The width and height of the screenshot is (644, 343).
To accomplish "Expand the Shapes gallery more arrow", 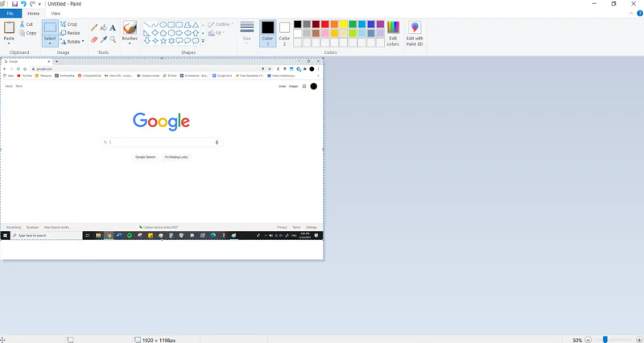I will 203,41.
